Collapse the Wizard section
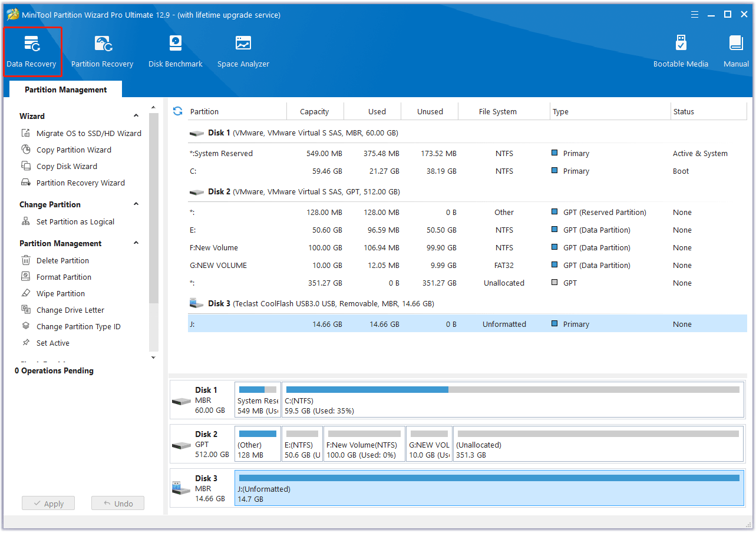This screenshot has height=533, width=756. click(x=136, y=115)
